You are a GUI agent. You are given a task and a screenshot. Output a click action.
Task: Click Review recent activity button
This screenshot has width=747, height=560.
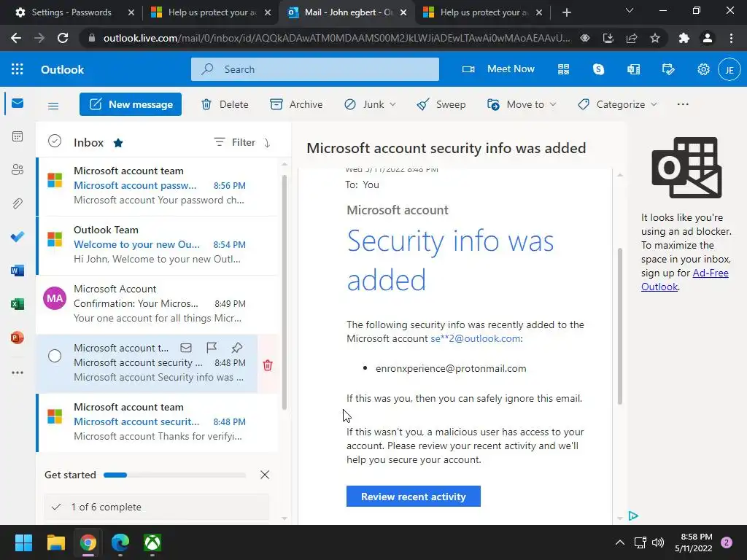[x=414, y=496]
